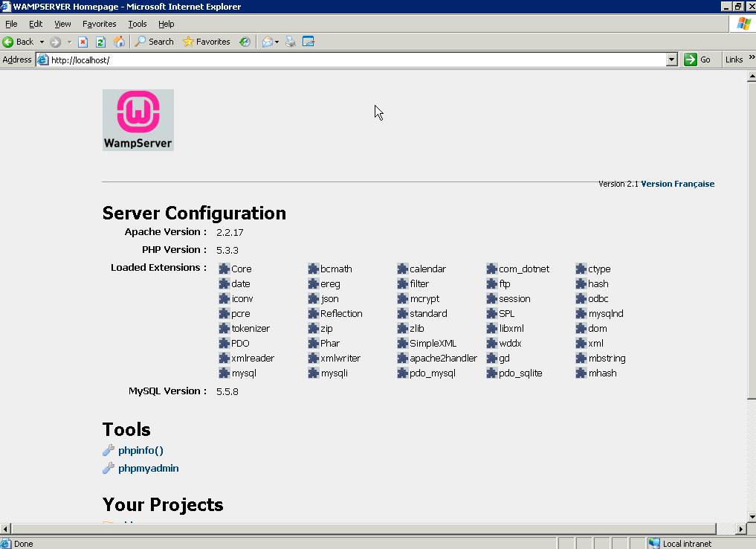
Task: Click the Print toolbar icon
Action: pyautogui.click(x=290, y=42)
